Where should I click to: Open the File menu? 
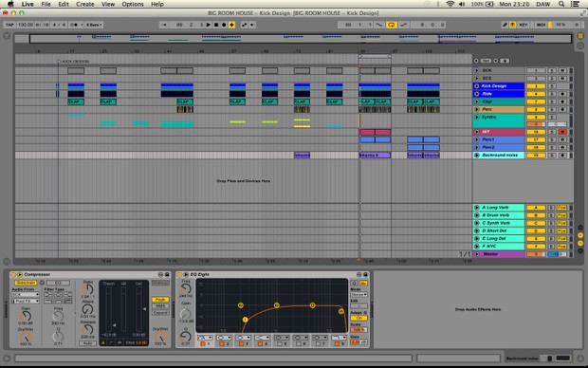tap(46, 4)
